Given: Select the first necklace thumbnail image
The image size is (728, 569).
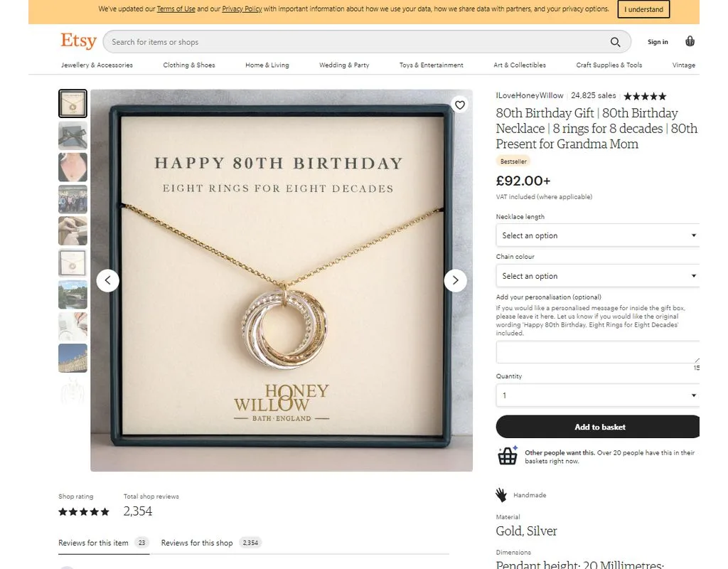Looking at the screenshot, I should click(x=73, y=104).
